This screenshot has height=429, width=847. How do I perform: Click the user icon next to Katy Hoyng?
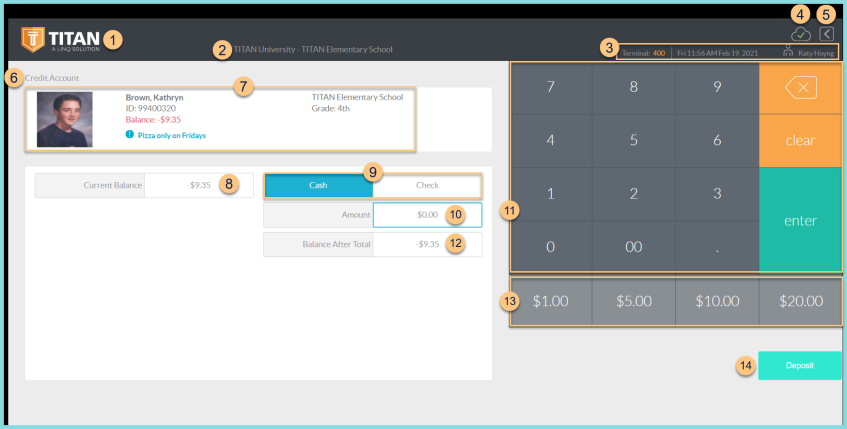(x=788, y=51)
